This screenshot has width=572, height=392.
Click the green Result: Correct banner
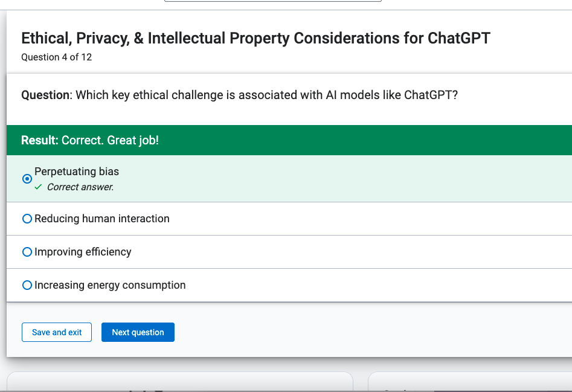pyautogui.click(x=289, y=140)
